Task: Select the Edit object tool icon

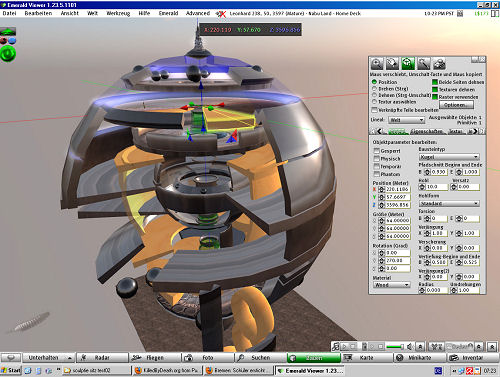Action: pos(408,63)
